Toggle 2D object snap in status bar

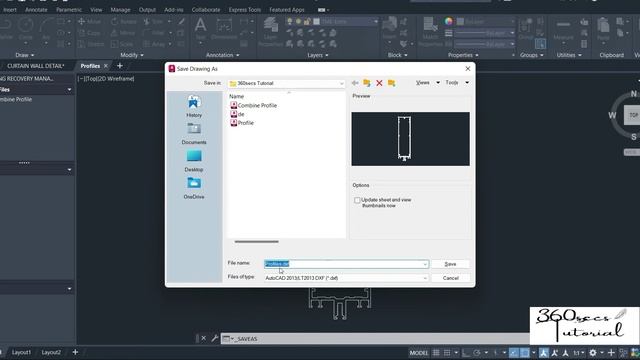pyautogui.click(x=525, y=353)
